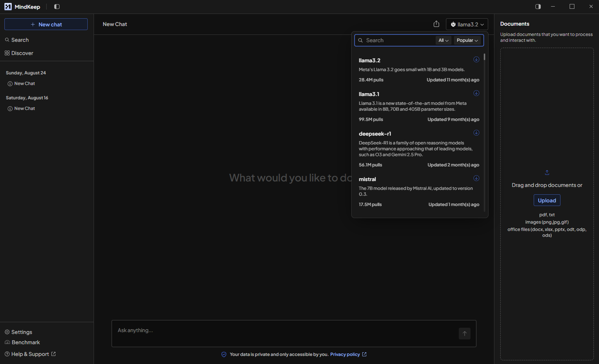Download the deepseek-r1 model
This screenshot has height=364, width=599.
click(476, 133)
